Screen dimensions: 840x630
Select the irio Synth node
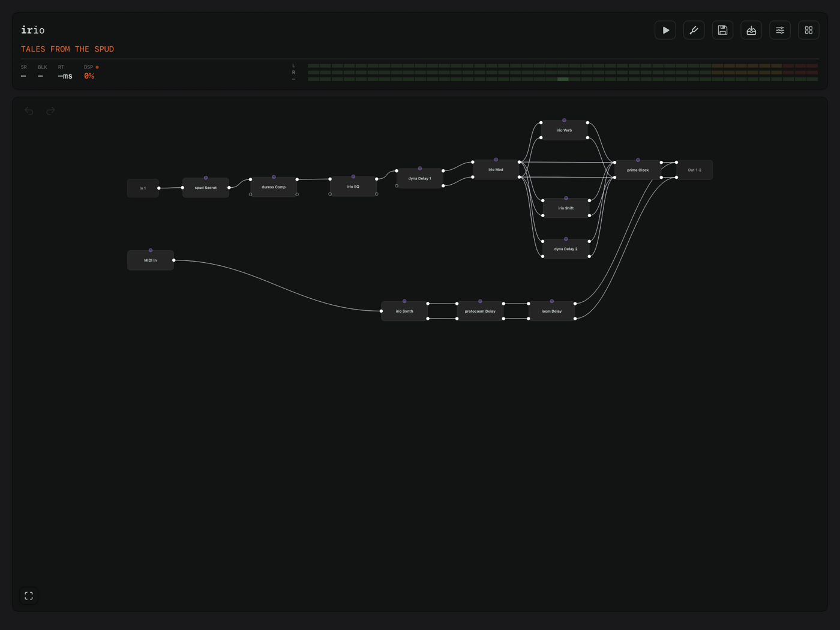point(404,311)
